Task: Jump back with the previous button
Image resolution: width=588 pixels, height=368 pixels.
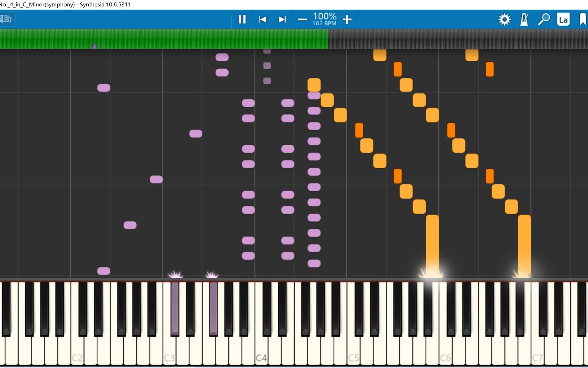Action: tap(262, 19)
